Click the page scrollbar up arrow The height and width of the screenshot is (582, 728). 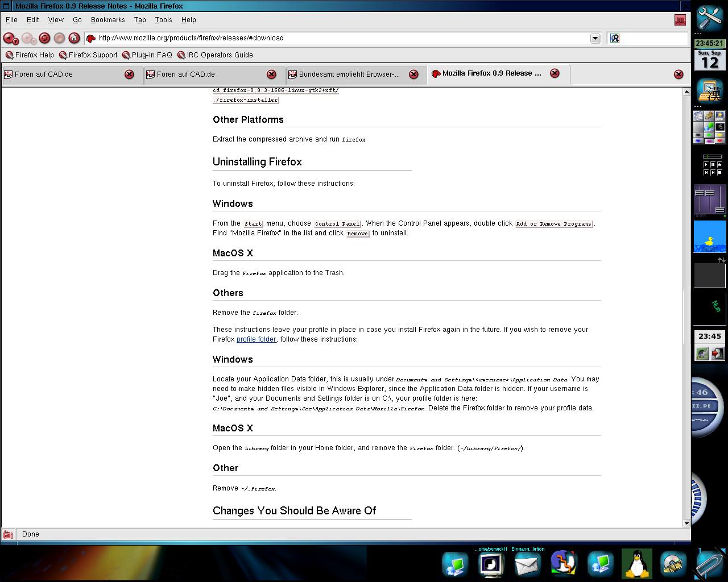click(x=686, y=92)
